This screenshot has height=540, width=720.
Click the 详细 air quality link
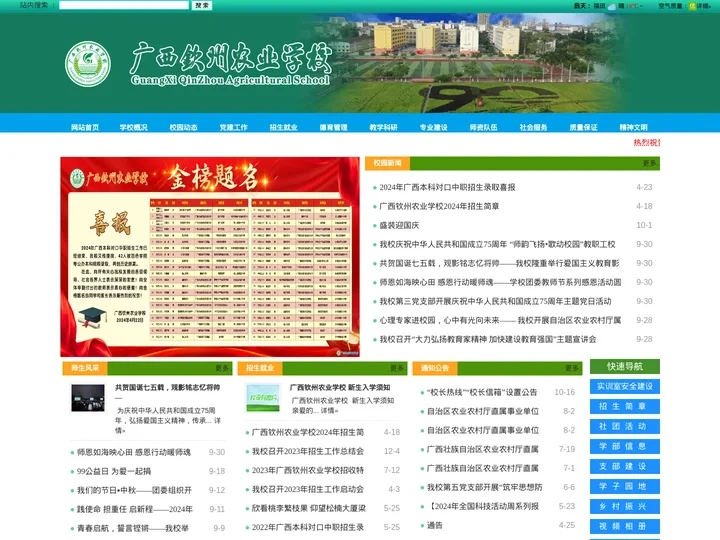coord(703,6)
